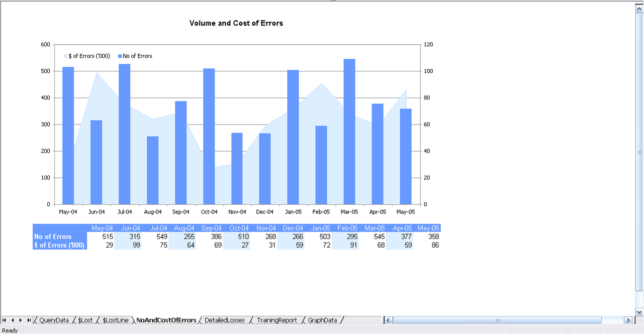Select the 'Volume and Cost of Errors' chart title
Viewport: 644px width, 334px height.
click(236, 23)
